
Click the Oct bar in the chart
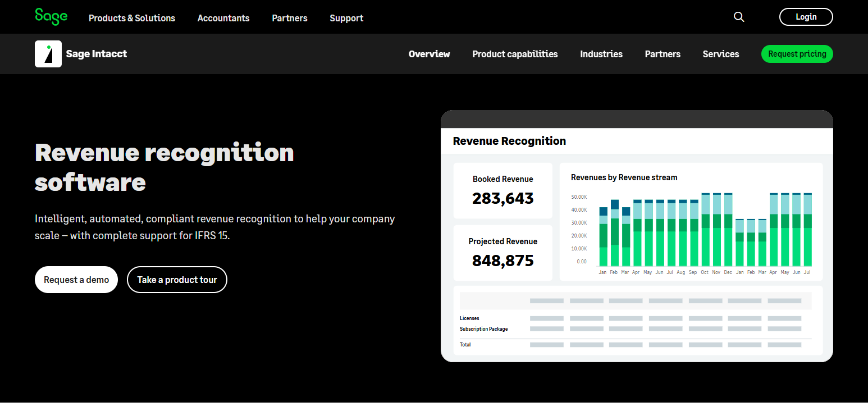pos(705,230)
